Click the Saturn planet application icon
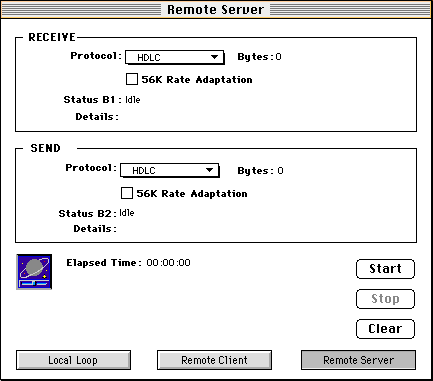 coord(34,272)
